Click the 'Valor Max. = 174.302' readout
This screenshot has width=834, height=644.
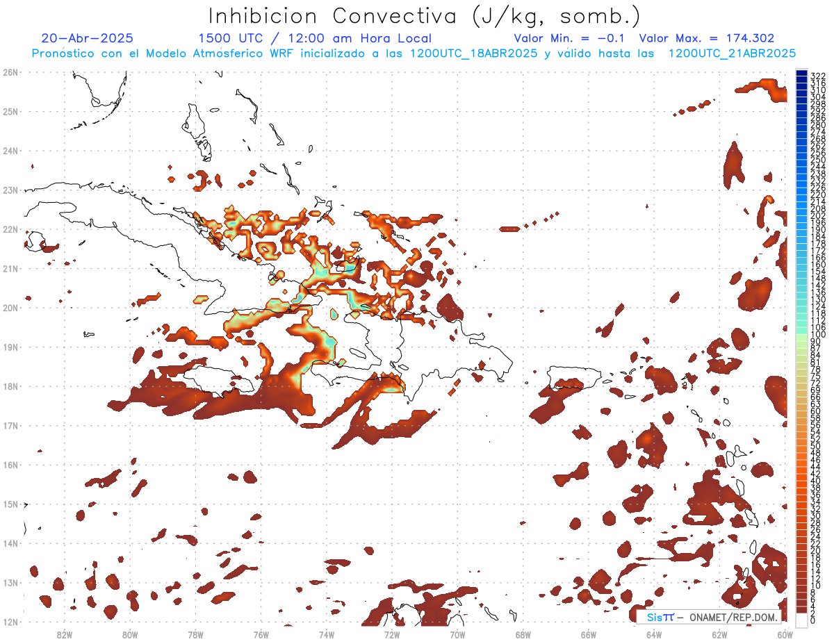pyautogui.click(x=707, y=38)
